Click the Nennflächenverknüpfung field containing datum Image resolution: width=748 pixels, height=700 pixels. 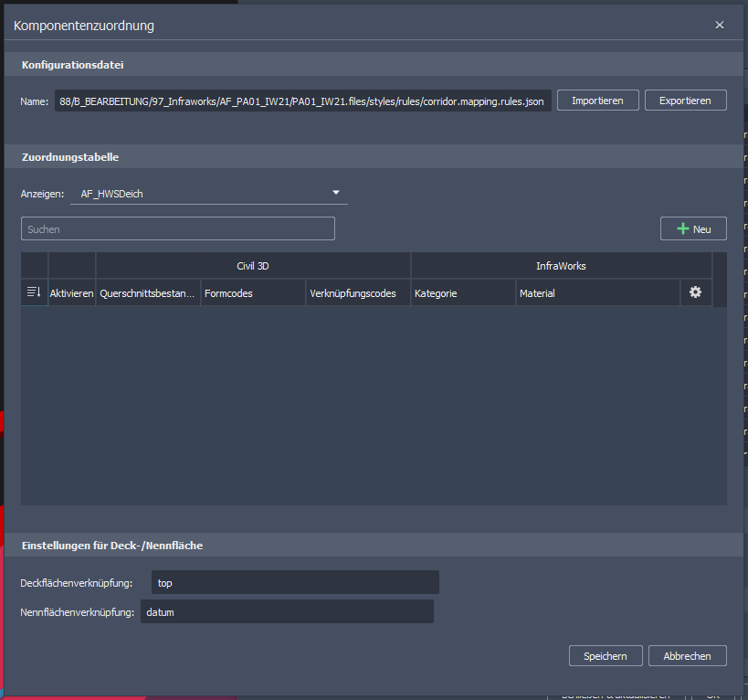[x=287, y=611]
